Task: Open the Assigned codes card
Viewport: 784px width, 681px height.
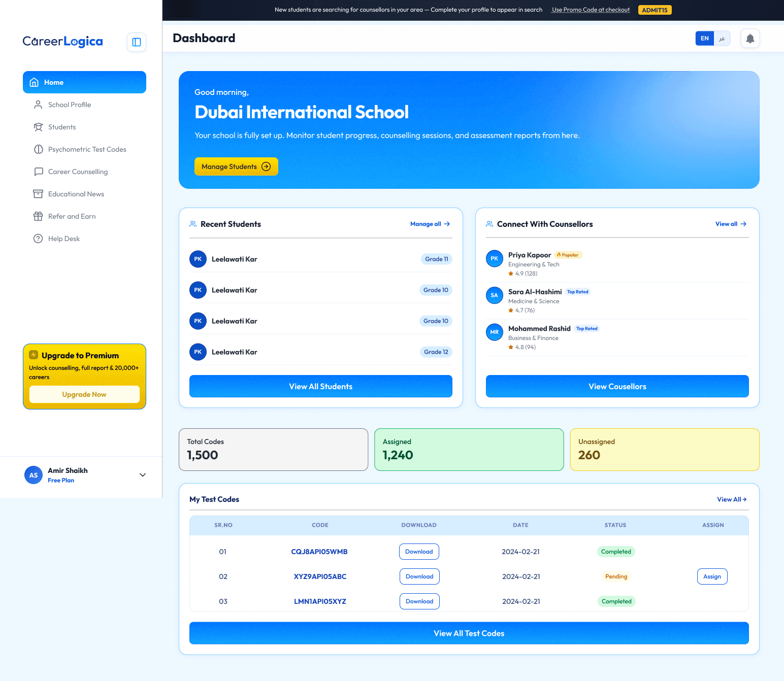Action: 469,450
